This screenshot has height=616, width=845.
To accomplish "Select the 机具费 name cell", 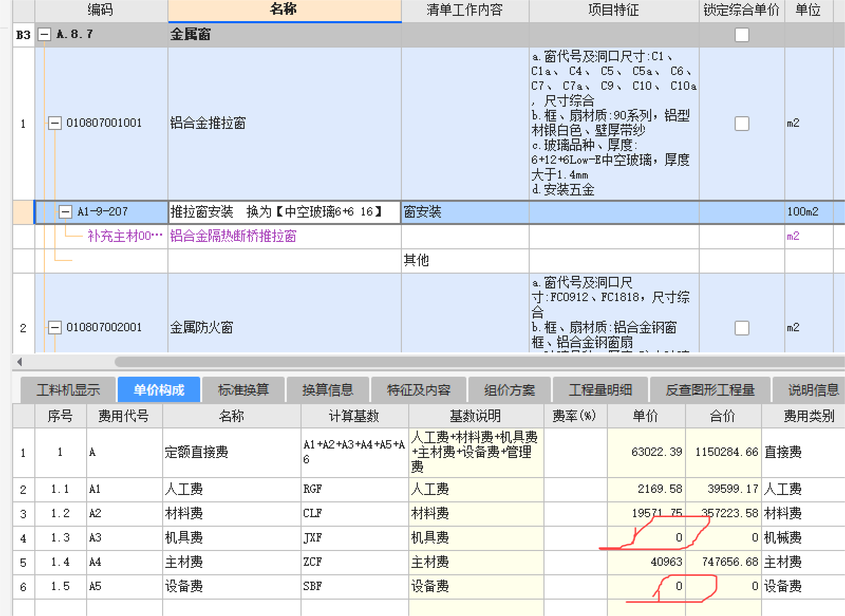I will tap(232, 538).
